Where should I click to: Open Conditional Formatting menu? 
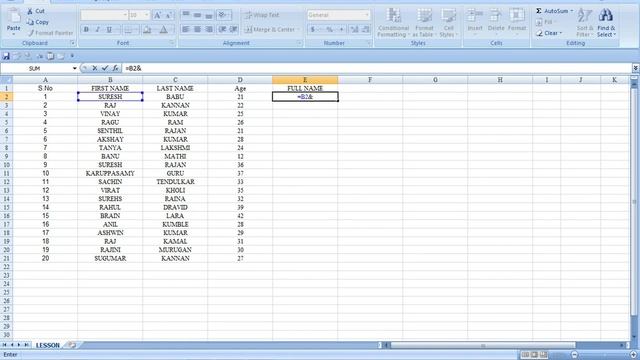coord(393,23)
